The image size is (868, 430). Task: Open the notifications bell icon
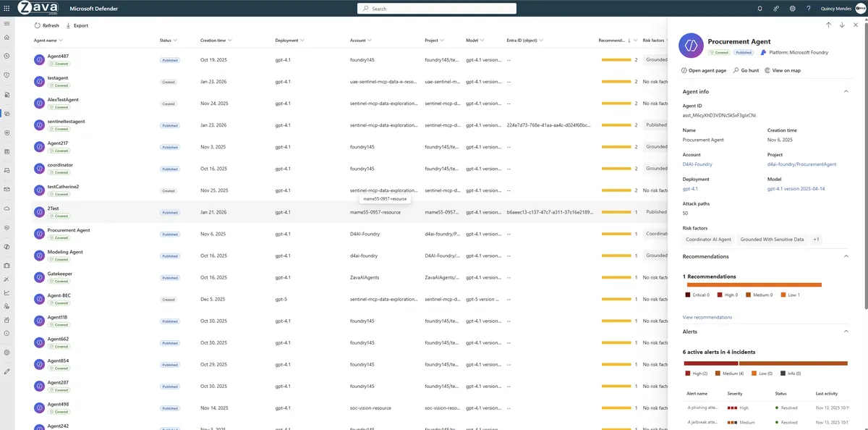click(x=759, y=9)
